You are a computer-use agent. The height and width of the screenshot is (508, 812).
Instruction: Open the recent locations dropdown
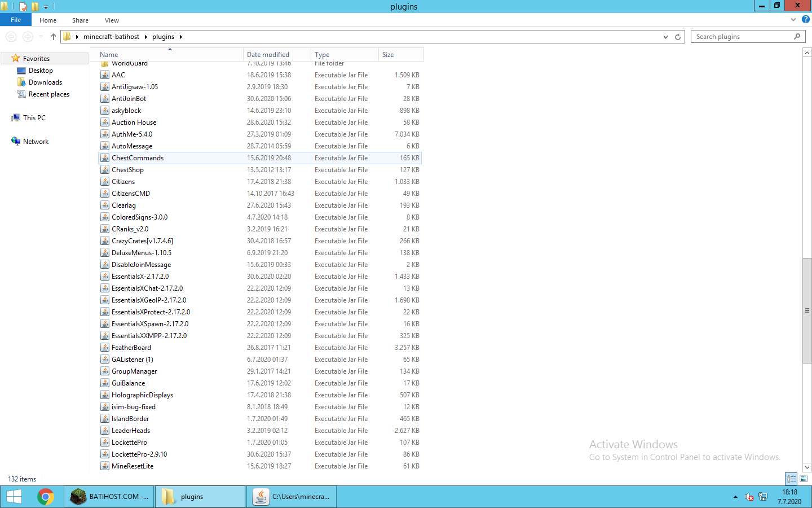(41, 37)
